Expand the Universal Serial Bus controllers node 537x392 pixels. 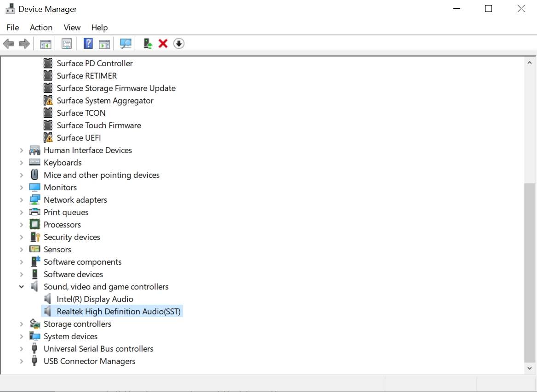pos(22,349)
